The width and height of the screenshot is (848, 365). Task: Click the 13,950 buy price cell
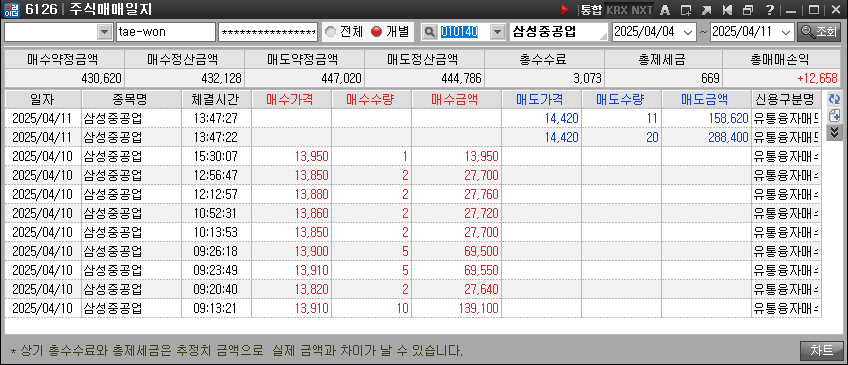coord(292,157)
